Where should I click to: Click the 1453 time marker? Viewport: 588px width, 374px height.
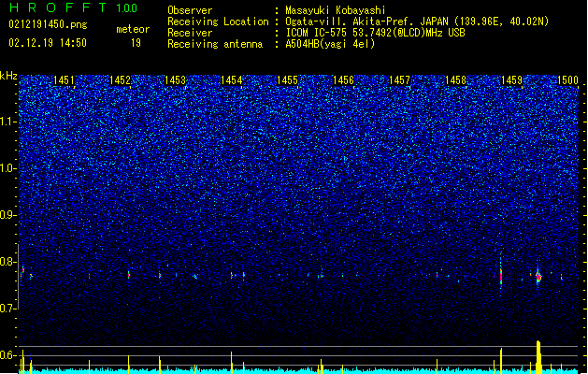pos(176,80)
